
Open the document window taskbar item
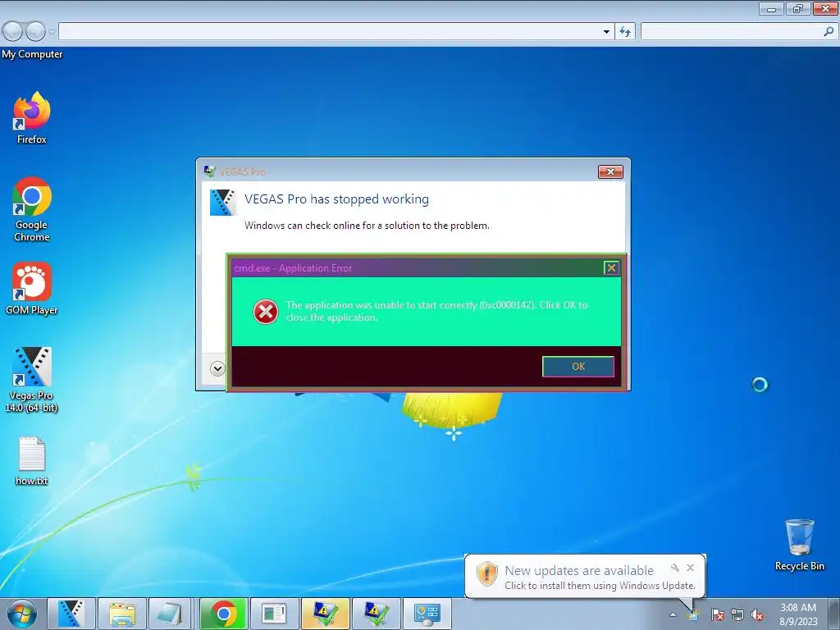pyautogui.click(x=274, y=614)
